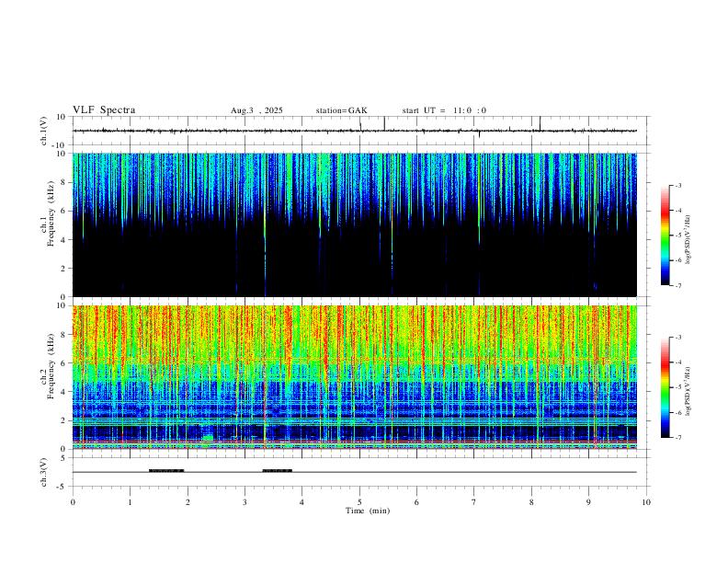Click the time axis tick label "7"
Image resolution: width=728 pixels, height=563 pixels.
(474, 502)
